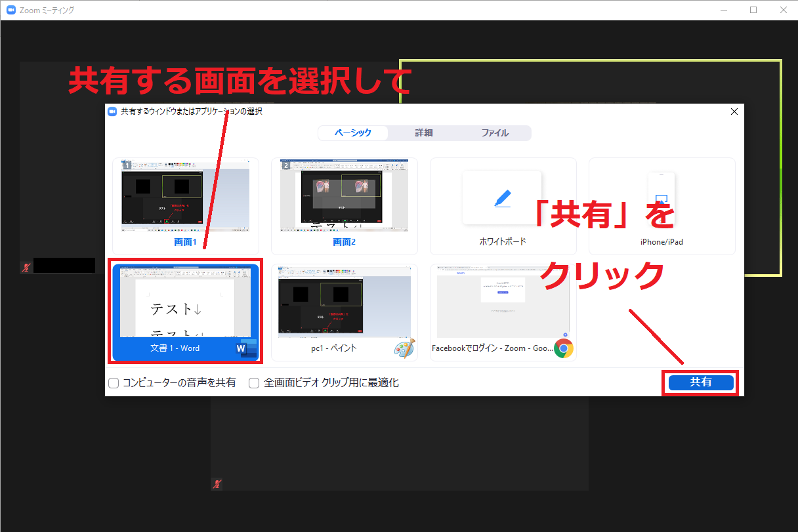Switch to the ベーシック tab
798x532 pixels.
(x=353, y=133)
